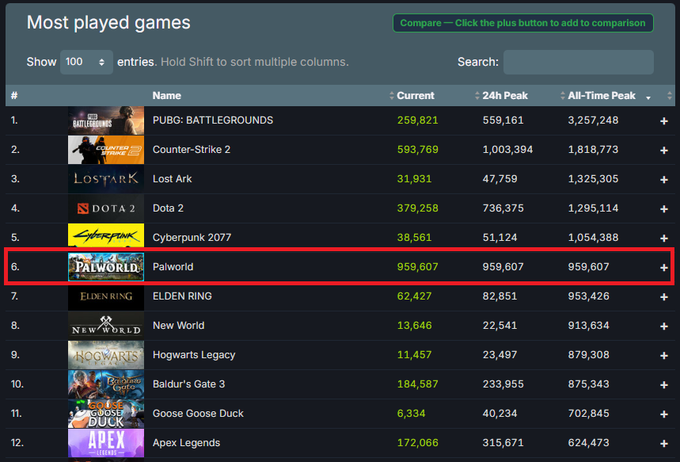Image resolution: width=680 pixels, height=462 pixels.
Task: Add Lost Ark to comparison with plus
Action: point(664,180)
